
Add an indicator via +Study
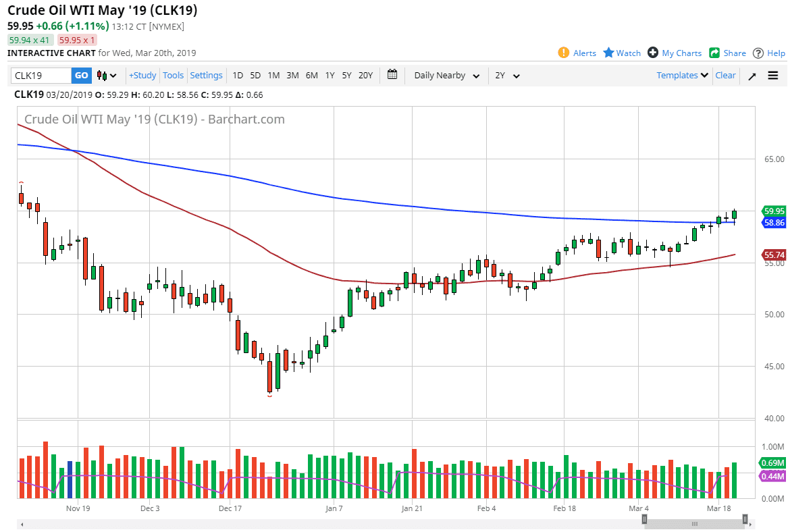142,75
